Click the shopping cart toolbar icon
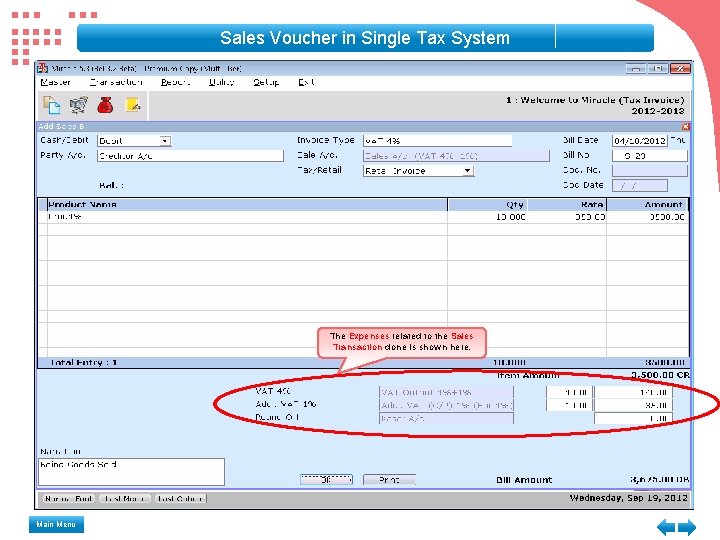 click(79, 105)
